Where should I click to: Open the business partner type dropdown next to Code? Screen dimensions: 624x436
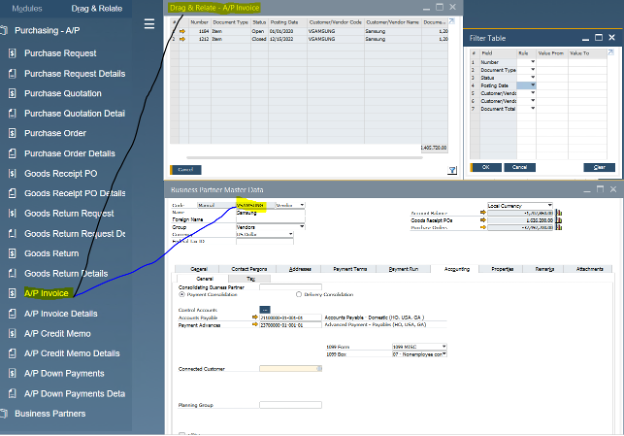302,205
